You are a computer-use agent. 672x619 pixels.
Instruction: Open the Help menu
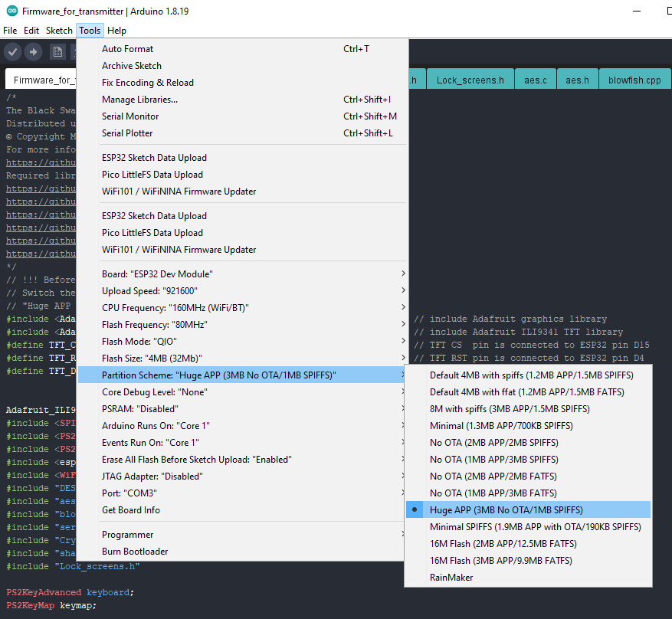[x=116, y=31]
